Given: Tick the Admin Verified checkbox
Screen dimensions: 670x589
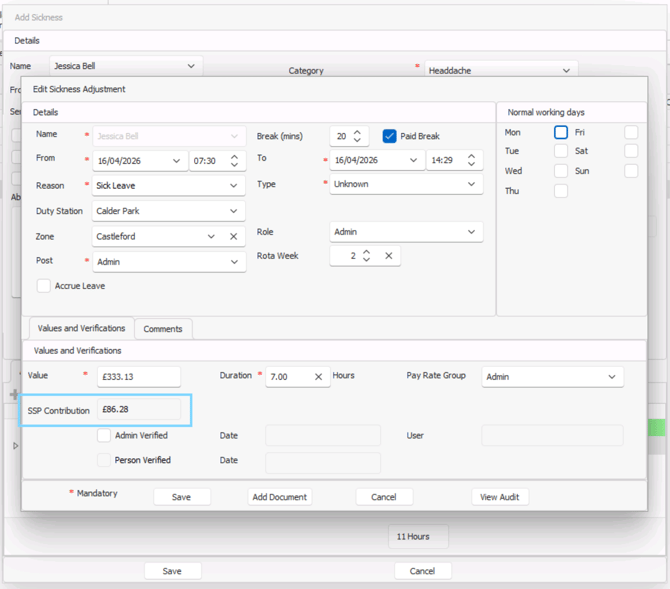Looking at the screenshot, I should 104,436.
